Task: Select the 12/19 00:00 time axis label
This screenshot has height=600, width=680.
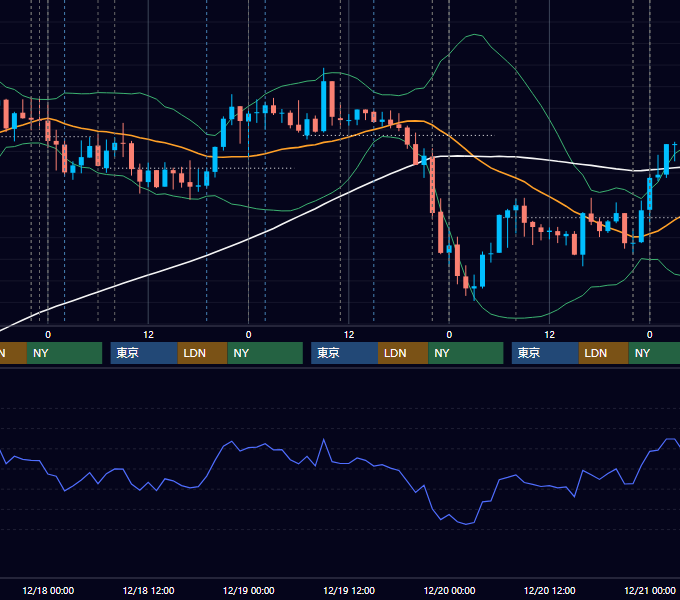Action: 248,590
